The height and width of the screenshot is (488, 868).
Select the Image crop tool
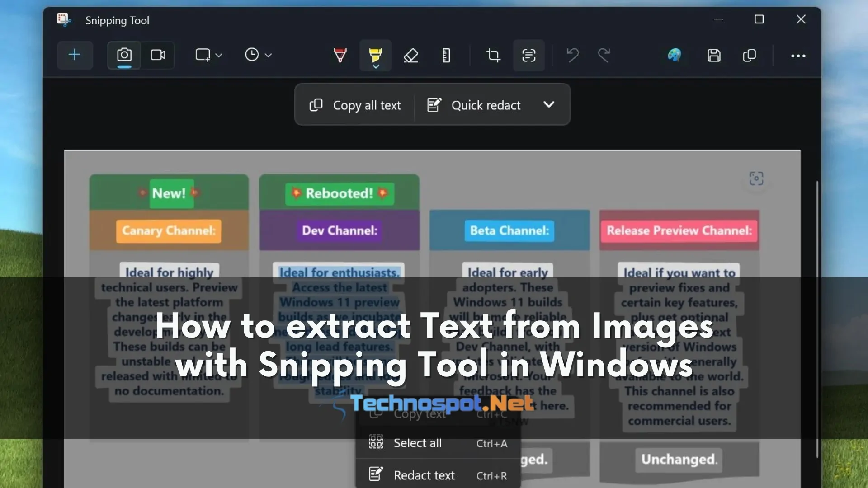pos(493,55)
